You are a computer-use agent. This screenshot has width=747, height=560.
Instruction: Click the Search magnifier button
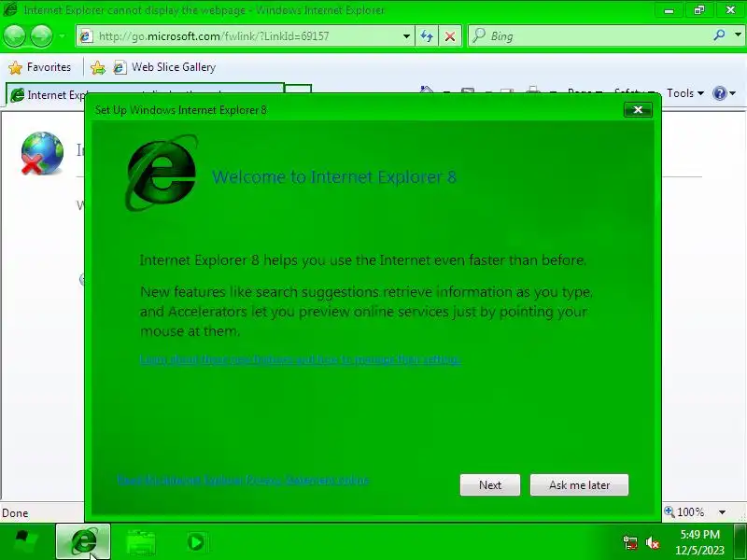[719, 35]
